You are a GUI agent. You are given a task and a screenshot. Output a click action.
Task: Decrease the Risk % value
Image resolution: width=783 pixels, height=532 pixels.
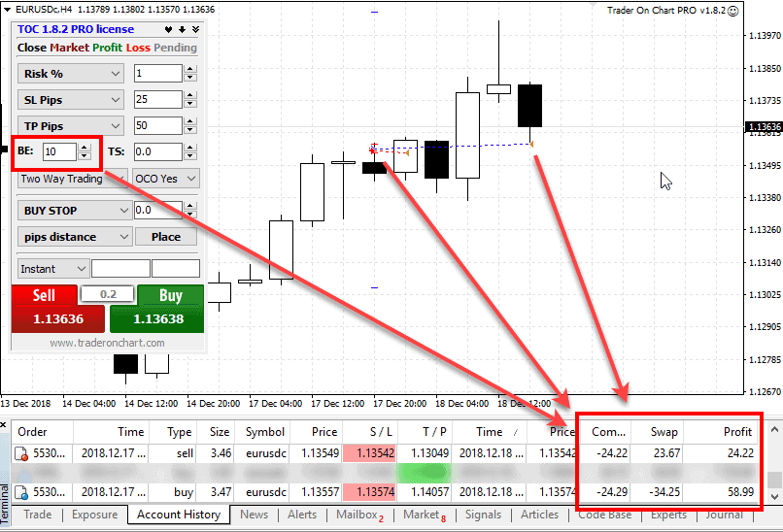point(189,78)
